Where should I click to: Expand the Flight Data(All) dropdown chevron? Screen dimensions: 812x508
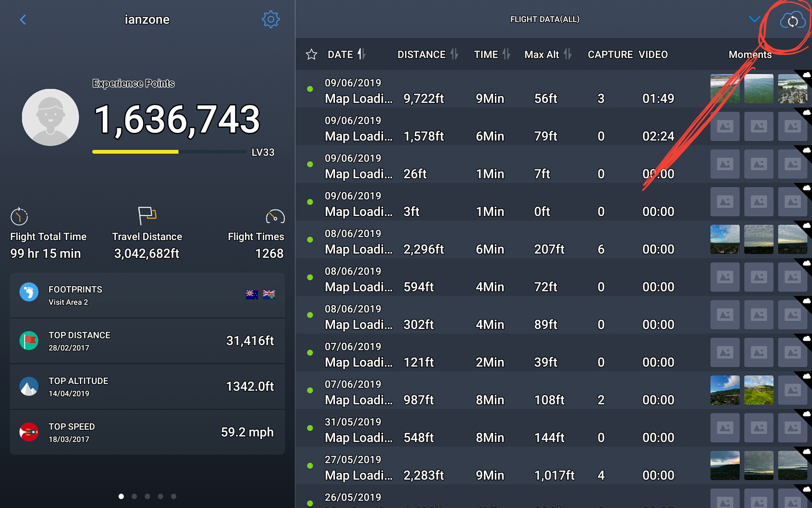[754, 19]
